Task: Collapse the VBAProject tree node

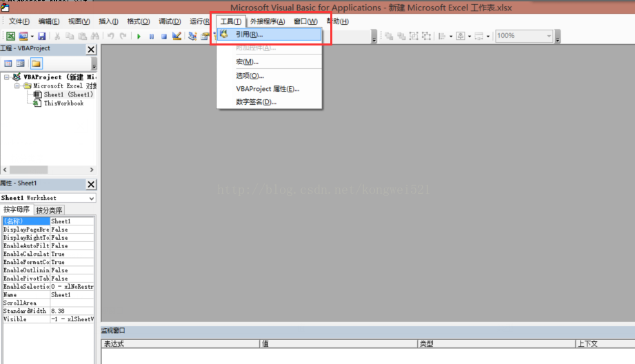Action: [x=7, y=77]
